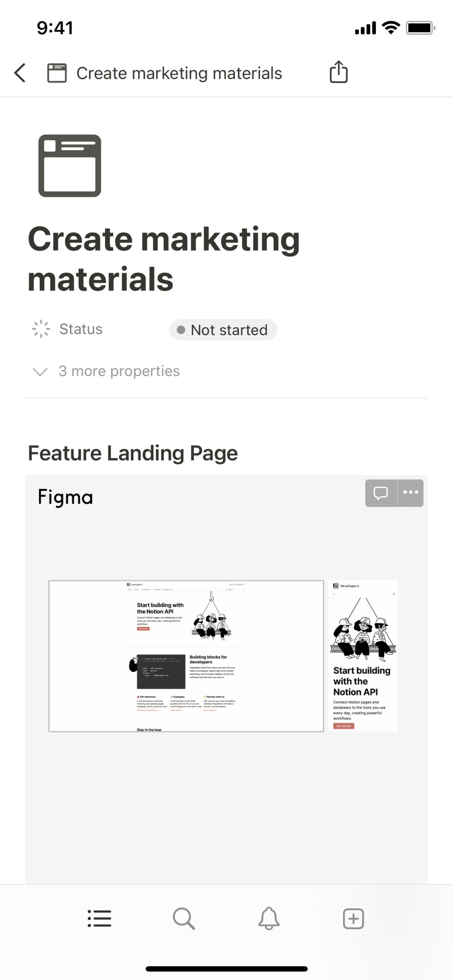Screen dimensions: 453x980
Task: Create a new page with plus icon
Action: click(354, 918)
